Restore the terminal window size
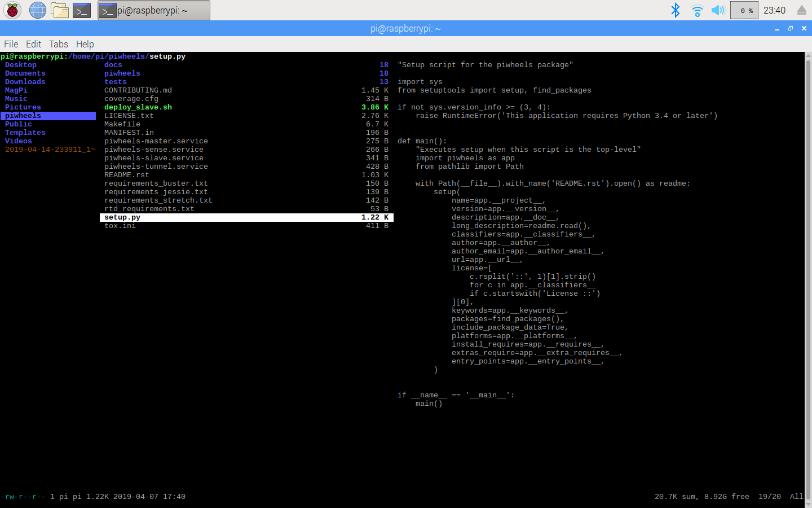Viewport: 812px width, 508px height. tap(791, 28)
